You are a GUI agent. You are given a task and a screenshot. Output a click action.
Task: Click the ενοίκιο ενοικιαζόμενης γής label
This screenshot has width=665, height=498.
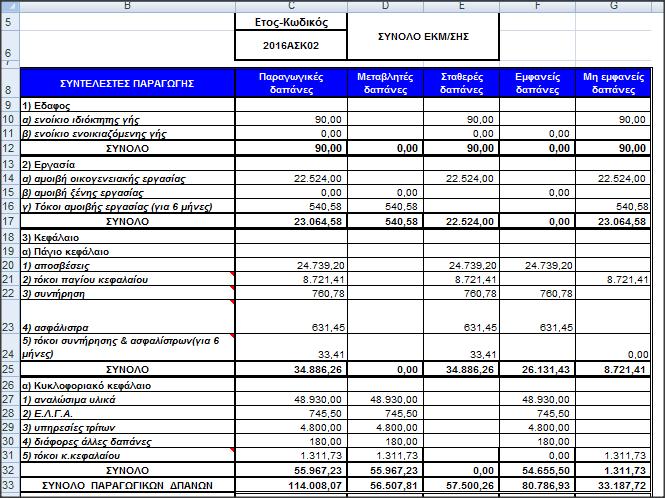94,134
